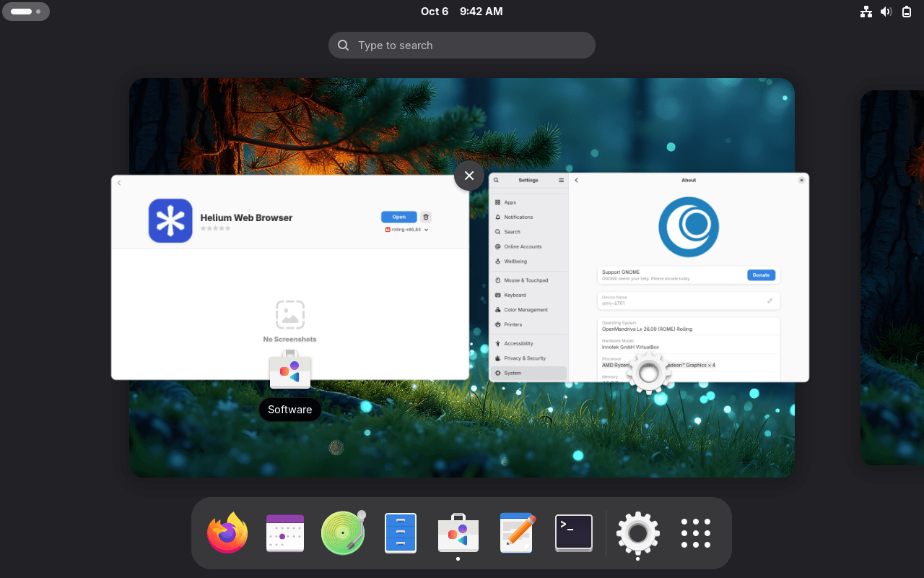The width and height of the screenshot is (924, 578).
Task: Click the Helium star rating row
Action: [215, 228]
